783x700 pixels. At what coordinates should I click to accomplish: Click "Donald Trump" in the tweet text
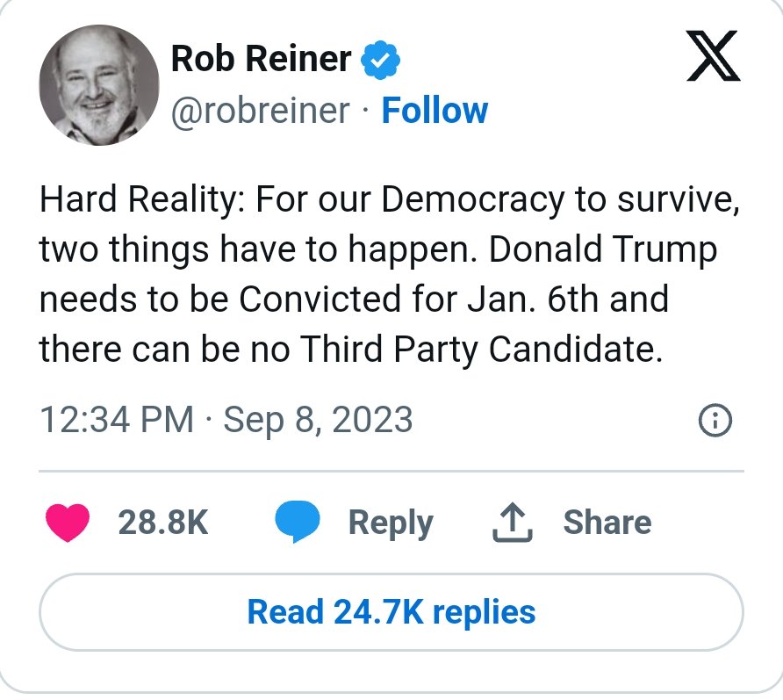(x=603, y=250)
